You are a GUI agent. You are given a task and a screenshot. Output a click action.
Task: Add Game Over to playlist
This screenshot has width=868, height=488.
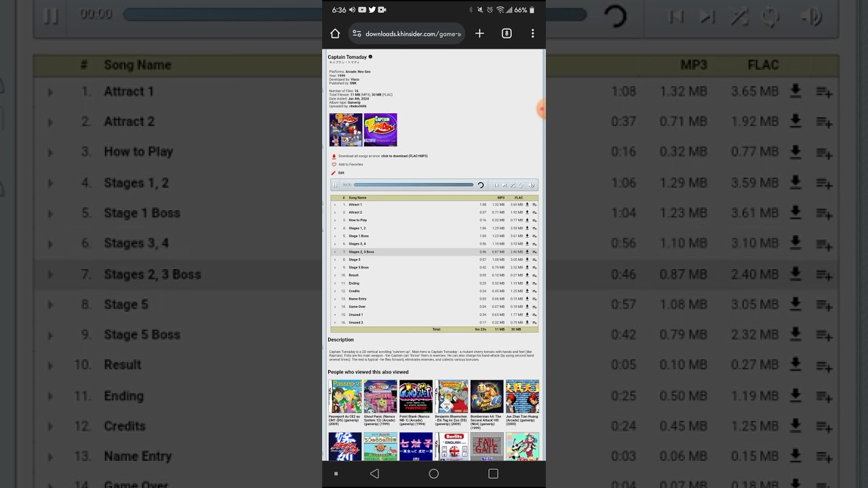click(534, 307)
